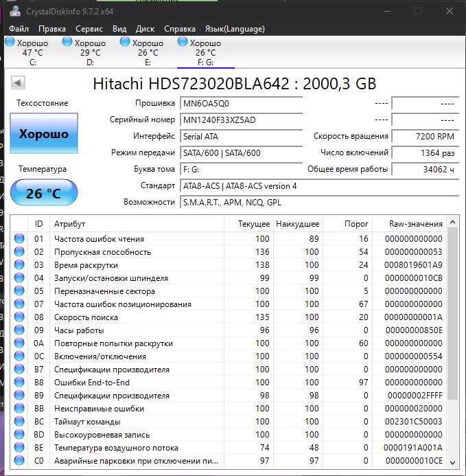
Task: Click the serial number field MN1240F33XZ5AD
Action: (x=241, y=120)
